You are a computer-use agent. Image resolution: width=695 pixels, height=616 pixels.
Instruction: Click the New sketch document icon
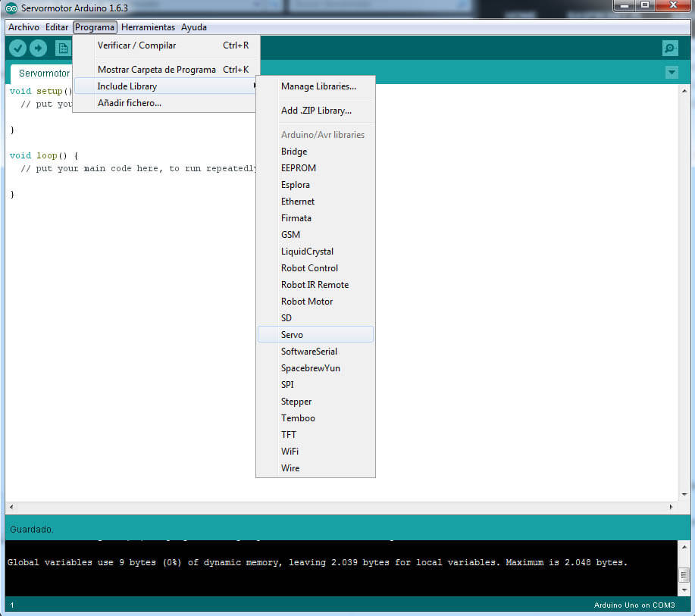pos(63,48)
